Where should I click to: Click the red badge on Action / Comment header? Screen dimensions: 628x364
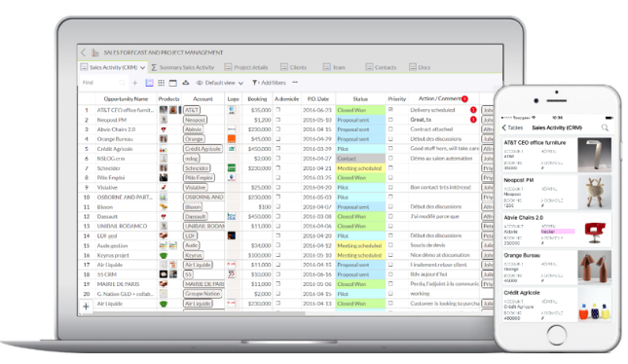pyautogui.click(x=464, y=99)
